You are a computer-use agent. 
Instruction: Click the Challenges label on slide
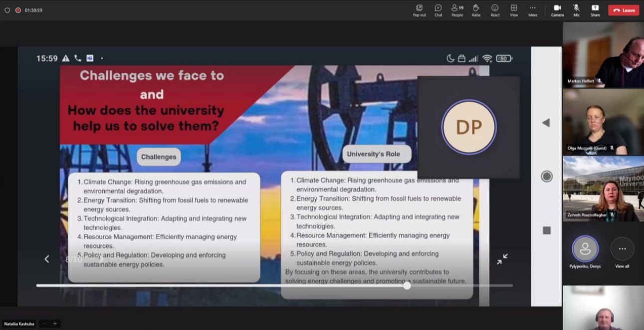click(159, 157)
